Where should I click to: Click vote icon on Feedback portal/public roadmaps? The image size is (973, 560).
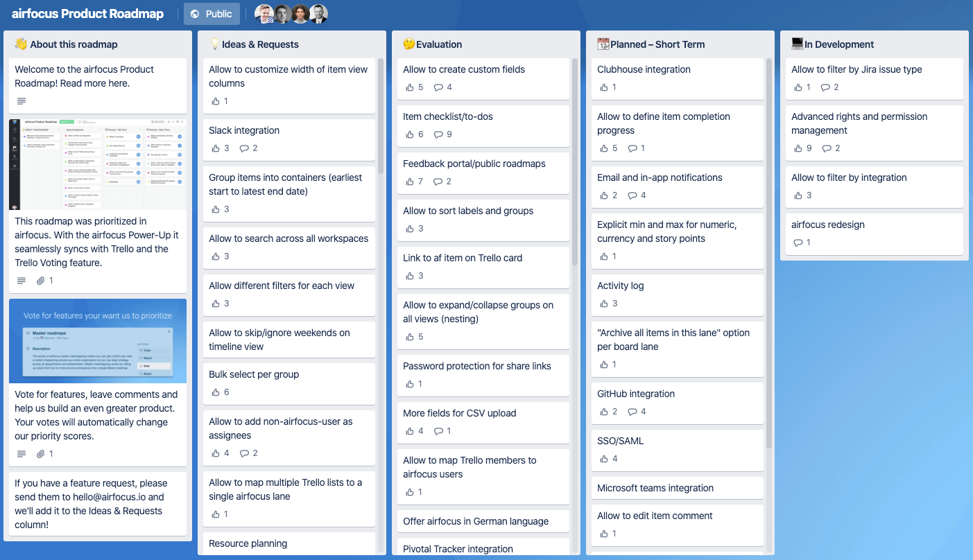410,182
